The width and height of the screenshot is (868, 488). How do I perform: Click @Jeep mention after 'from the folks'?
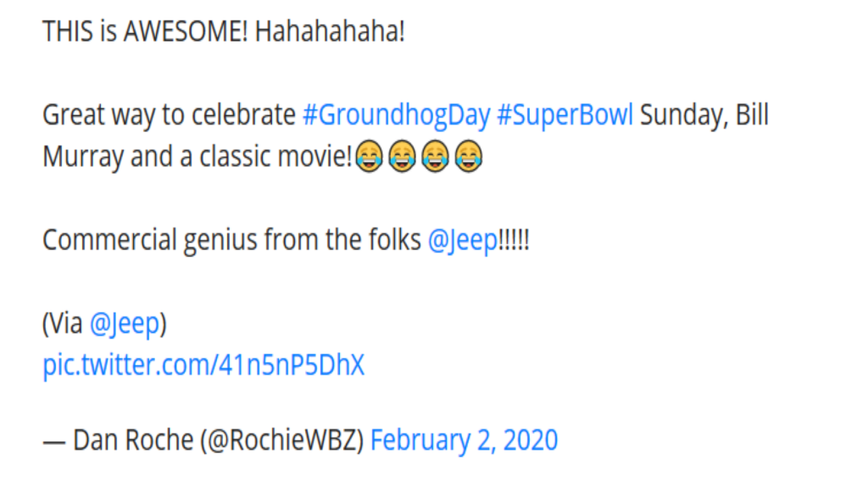pyautogui.click(x=463, y=241)
